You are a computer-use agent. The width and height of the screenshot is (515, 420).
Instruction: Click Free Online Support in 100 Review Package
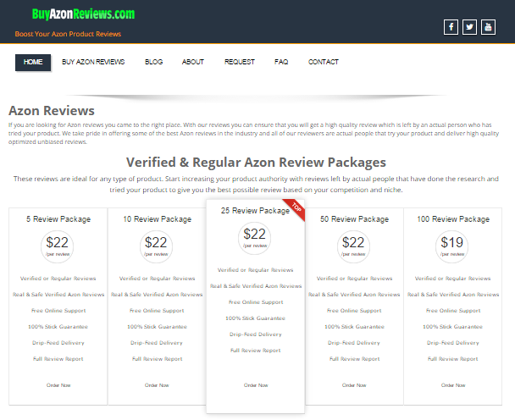pos(453,311)
